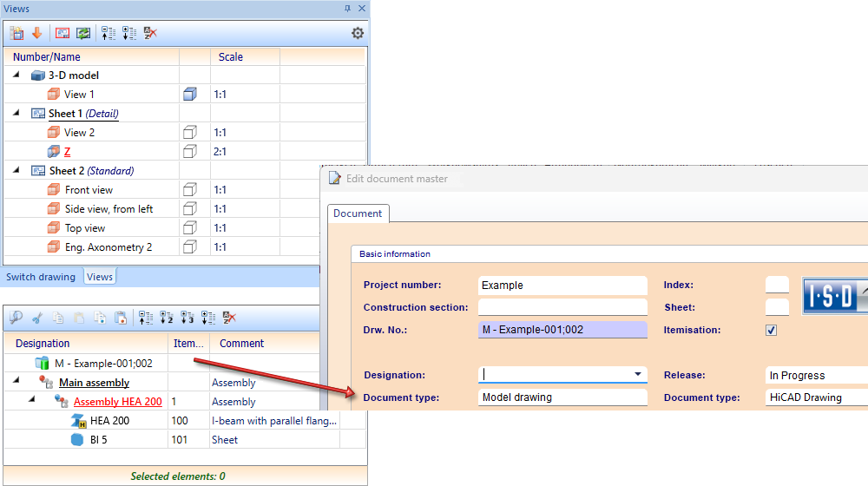Expand all entries in the Views list
The height and width of the screenshot is (486, 868).
click(x=129, y=33)
